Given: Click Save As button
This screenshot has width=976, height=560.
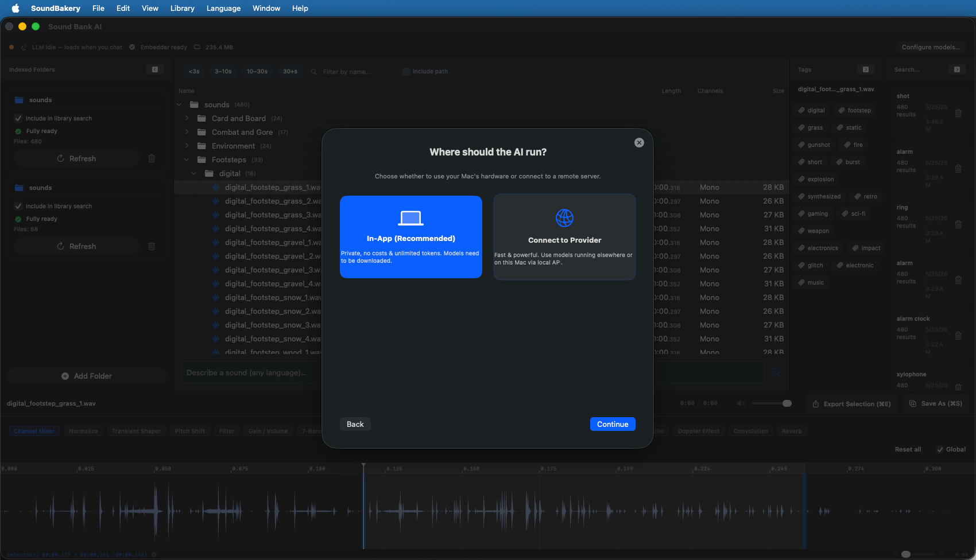Looking at the screenshot, I should pos(936,403).
